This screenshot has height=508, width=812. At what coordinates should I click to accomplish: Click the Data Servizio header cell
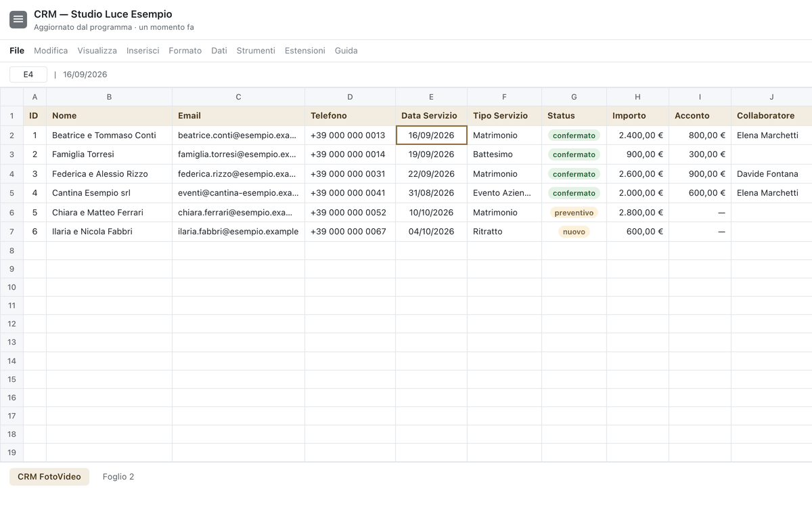(x=432, y=116)
